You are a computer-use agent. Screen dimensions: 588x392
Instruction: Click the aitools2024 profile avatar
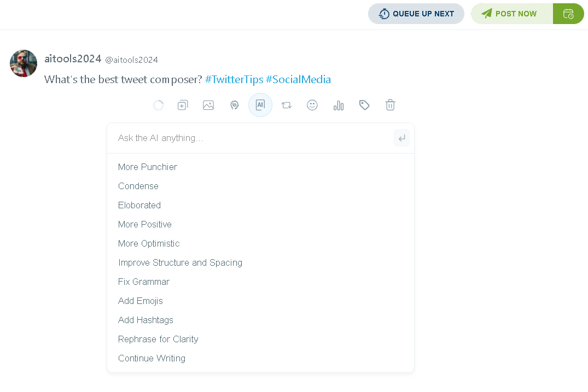(23, 63)
